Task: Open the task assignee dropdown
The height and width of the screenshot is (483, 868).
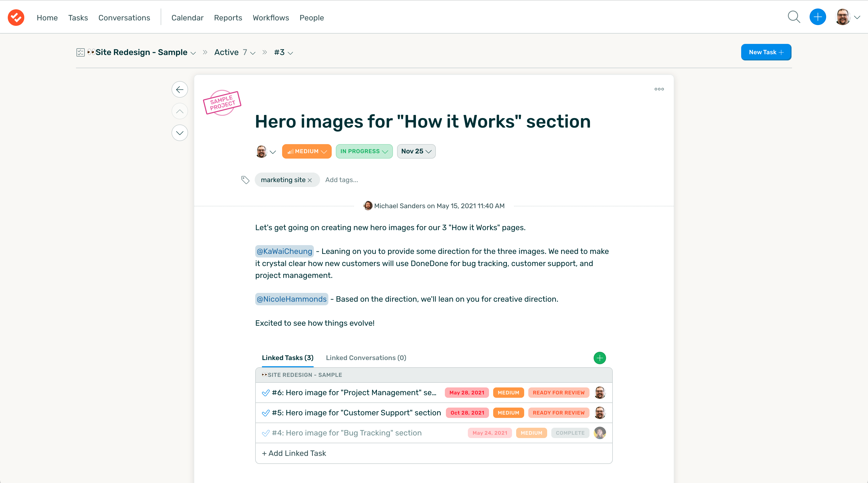Action: (x=266, y=152)
